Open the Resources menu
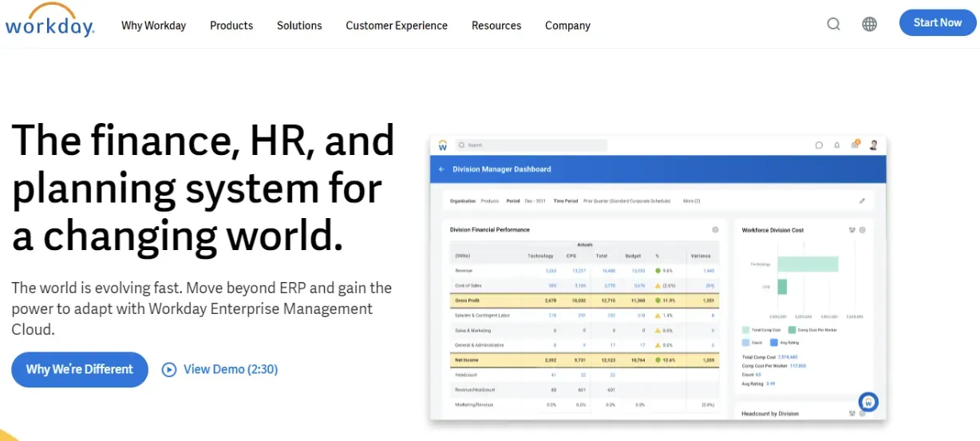 point(496,26)
